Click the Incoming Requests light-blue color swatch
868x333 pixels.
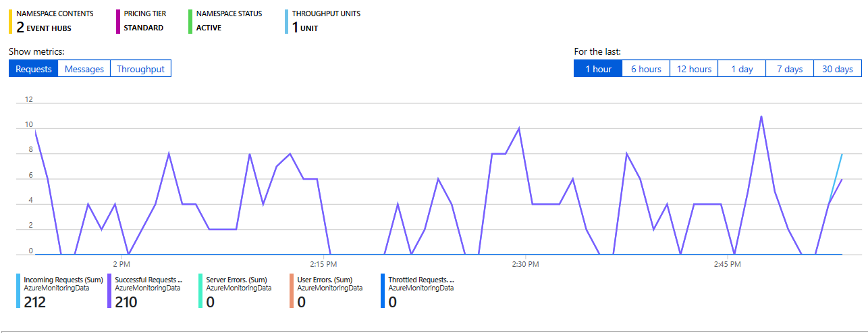pos(18,291)
